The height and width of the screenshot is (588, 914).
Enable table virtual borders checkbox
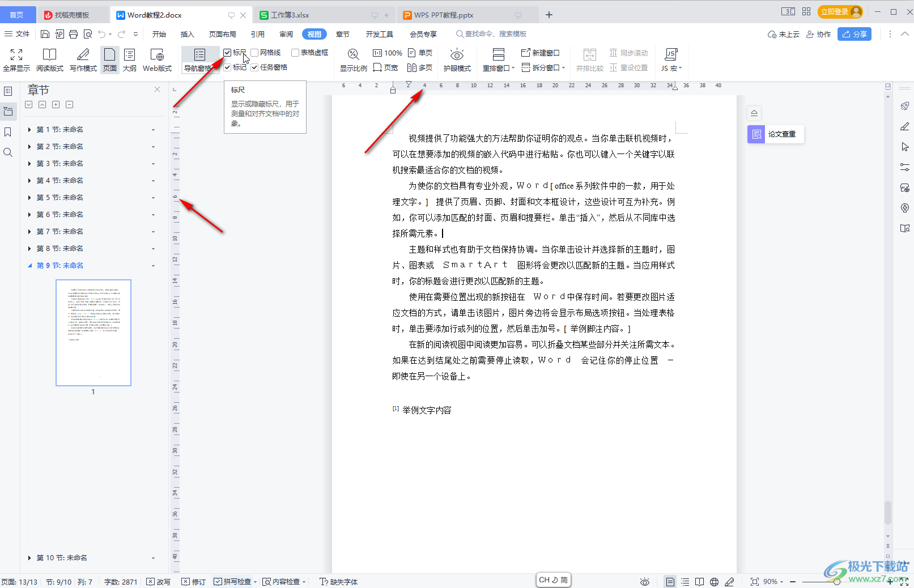pos(295,53)
